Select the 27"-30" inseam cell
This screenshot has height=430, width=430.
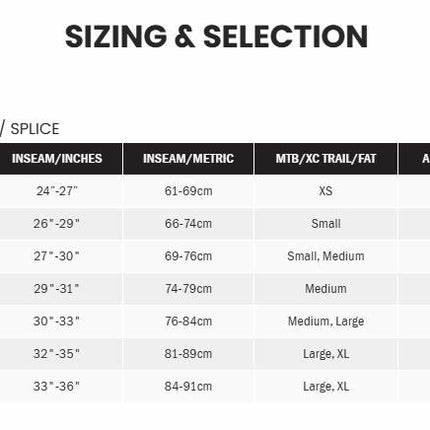pyautogui.click(x=61, y=256)
